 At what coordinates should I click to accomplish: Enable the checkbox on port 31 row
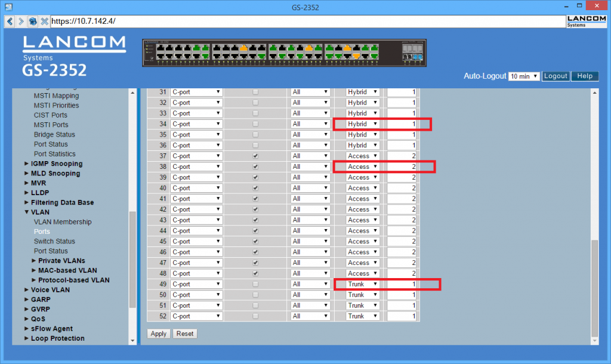[x=255, y=92]
